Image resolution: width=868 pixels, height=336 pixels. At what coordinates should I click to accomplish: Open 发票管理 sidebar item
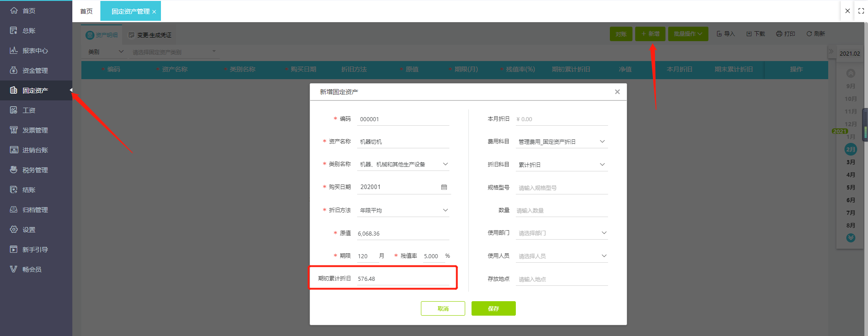point(35,130)
